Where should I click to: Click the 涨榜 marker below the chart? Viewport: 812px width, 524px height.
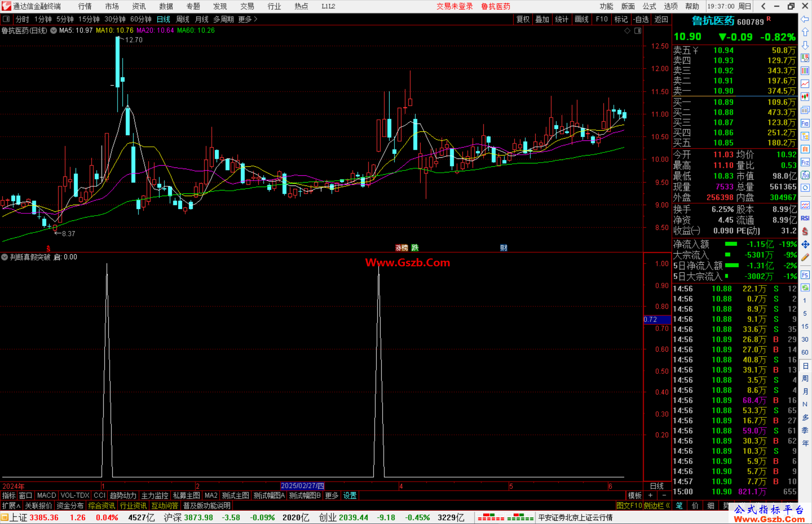pos(401,248)
